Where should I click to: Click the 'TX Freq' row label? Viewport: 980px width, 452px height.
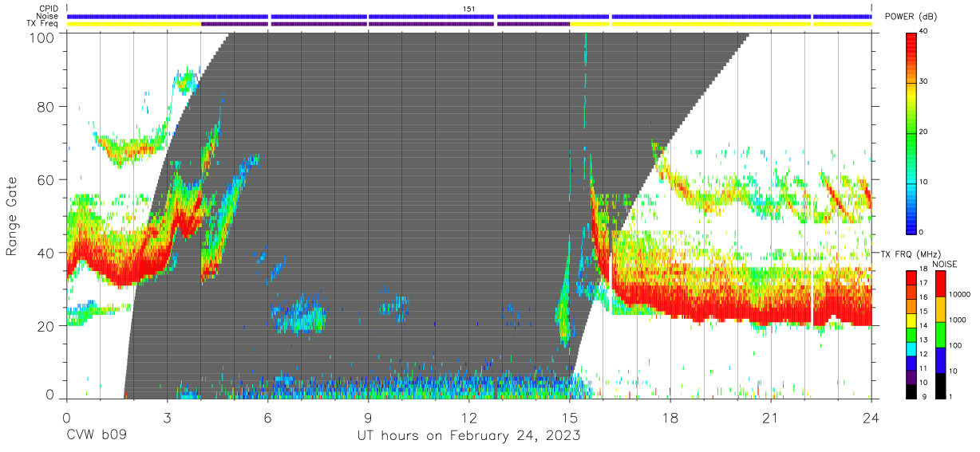point(44,24)
